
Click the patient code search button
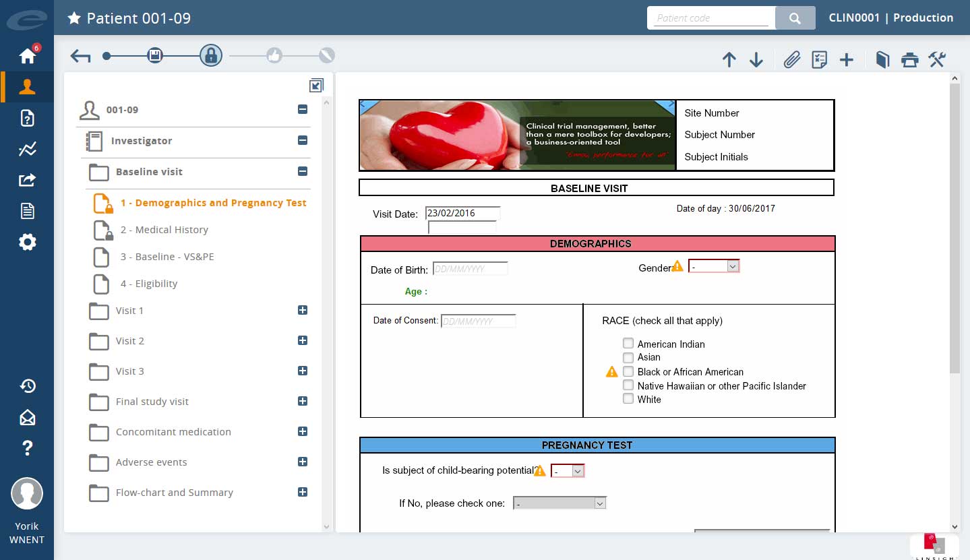coord(795,18)
